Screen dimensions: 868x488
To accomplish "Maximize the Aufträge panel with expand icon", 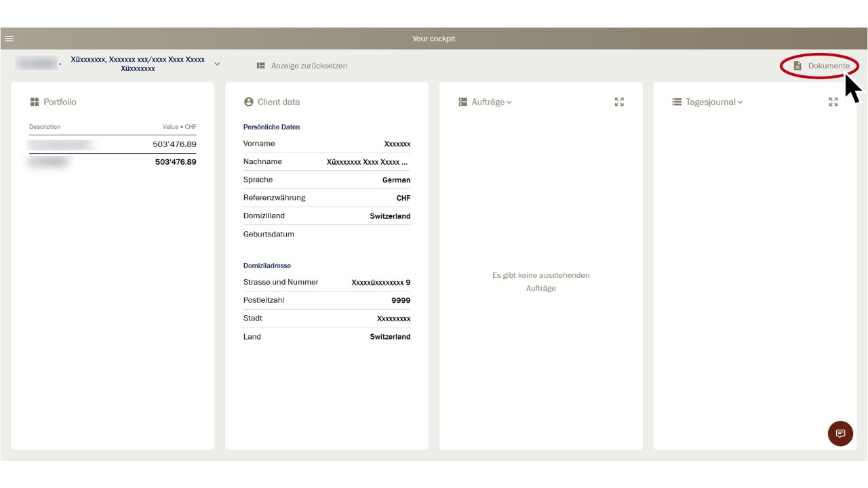I will click(619, 102).
